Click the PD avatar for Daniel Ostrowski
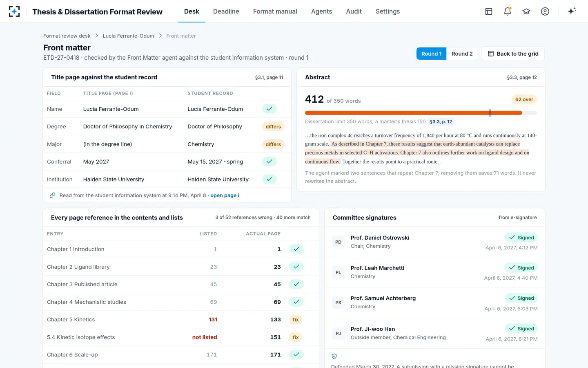 click(x=339, y=242)
